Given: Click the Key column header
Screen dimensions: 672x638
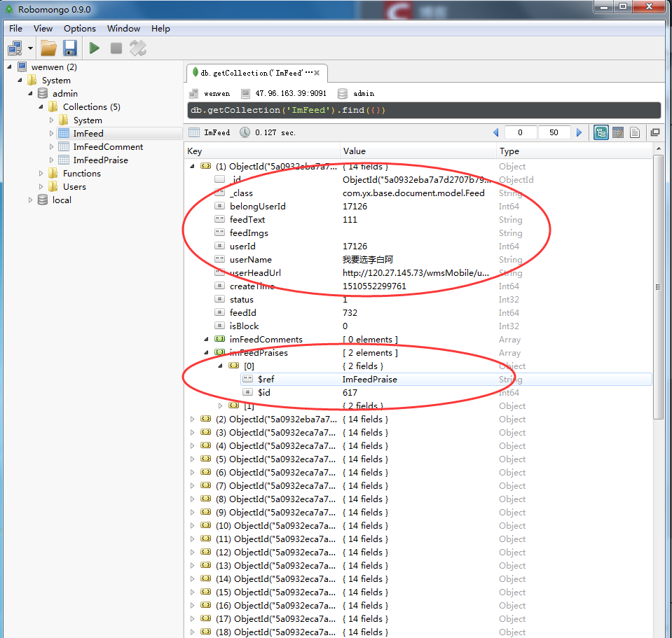Looking at the screenshot, I should (x=263, y=151).
